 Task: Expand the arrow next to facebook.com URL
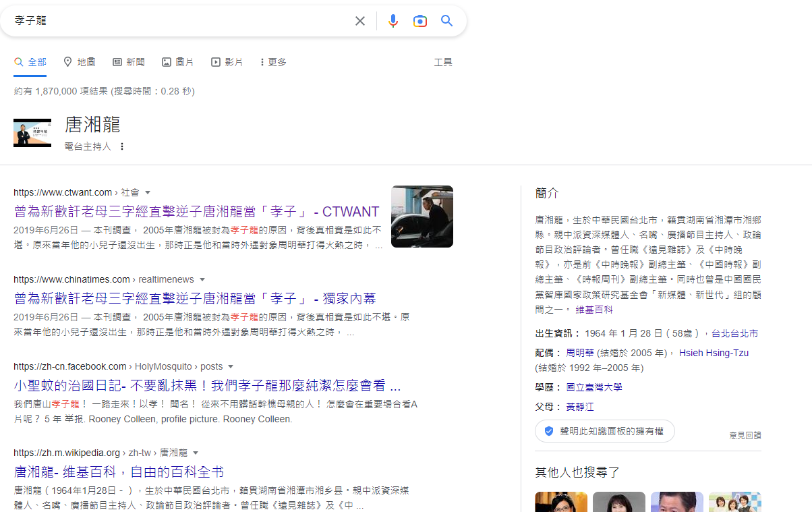(231, 367)
